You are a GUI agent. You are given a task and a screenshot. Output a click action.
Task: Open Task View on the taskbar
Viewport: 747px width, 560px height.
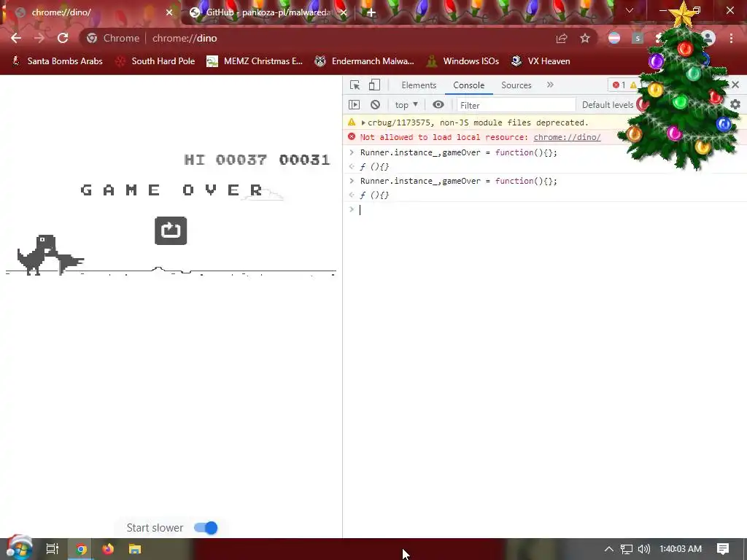[53, 549]
